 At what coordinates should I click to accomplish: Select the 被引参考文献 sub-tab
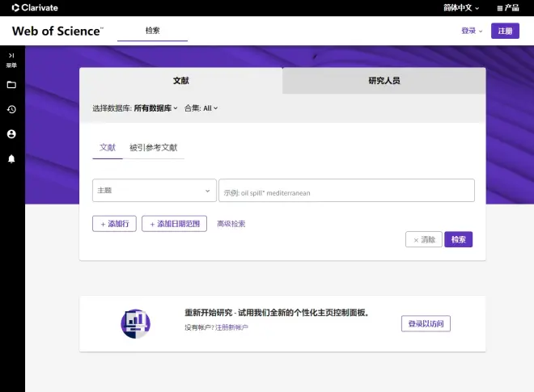pos(153,148)
